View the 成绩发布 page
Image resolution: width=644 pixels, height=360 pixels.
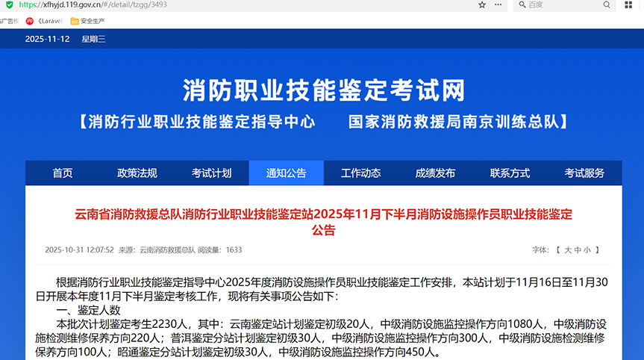436,173
